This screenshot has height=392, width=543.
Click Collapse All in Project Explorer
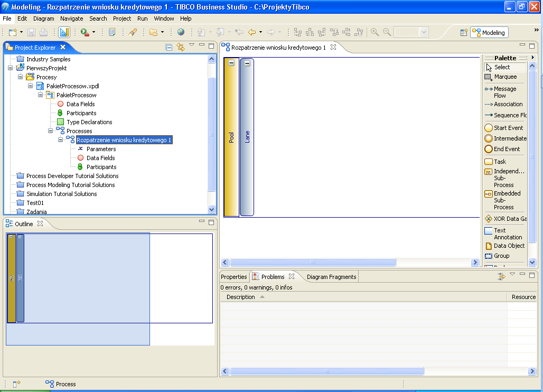point(169,48)
